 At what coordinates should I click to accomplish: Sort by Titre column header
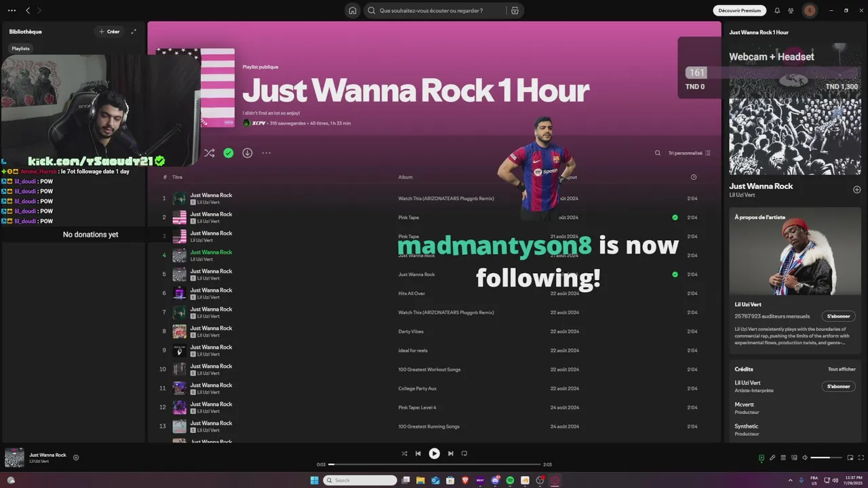pos(177,177)
